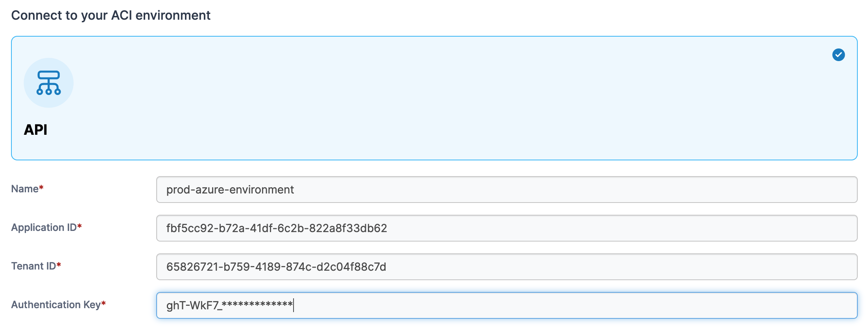This screenshot has width=868, height=331.
Task: Click into the Application ID field
Action: point(506,228)
